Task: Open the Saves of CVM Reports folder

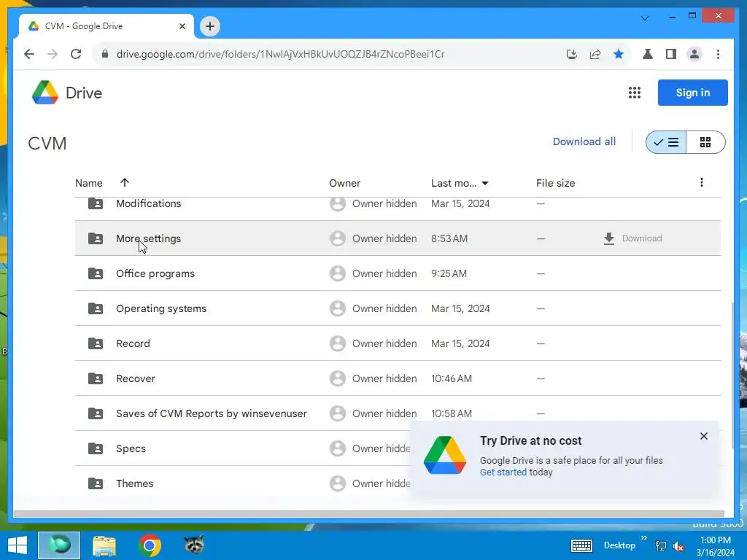Action: (212, 413)
